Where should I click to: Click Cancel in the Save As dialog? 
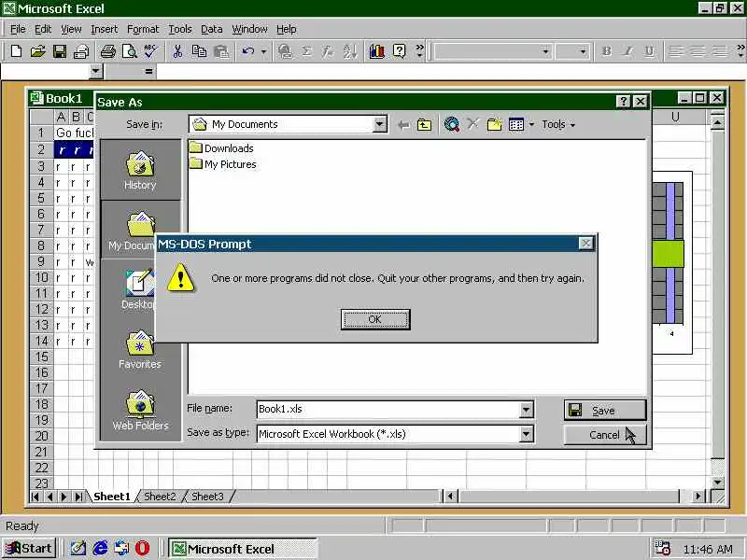[605, 435]
